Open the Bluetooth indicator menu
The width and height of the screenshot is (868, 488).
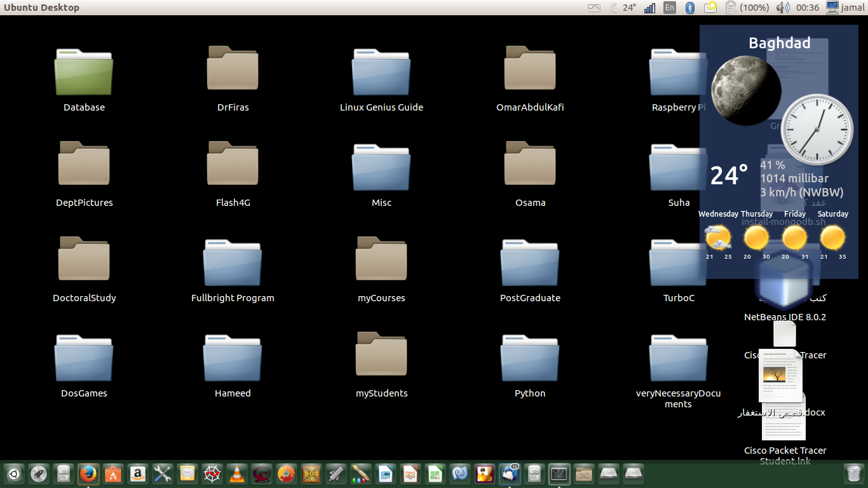coord(689,8)
